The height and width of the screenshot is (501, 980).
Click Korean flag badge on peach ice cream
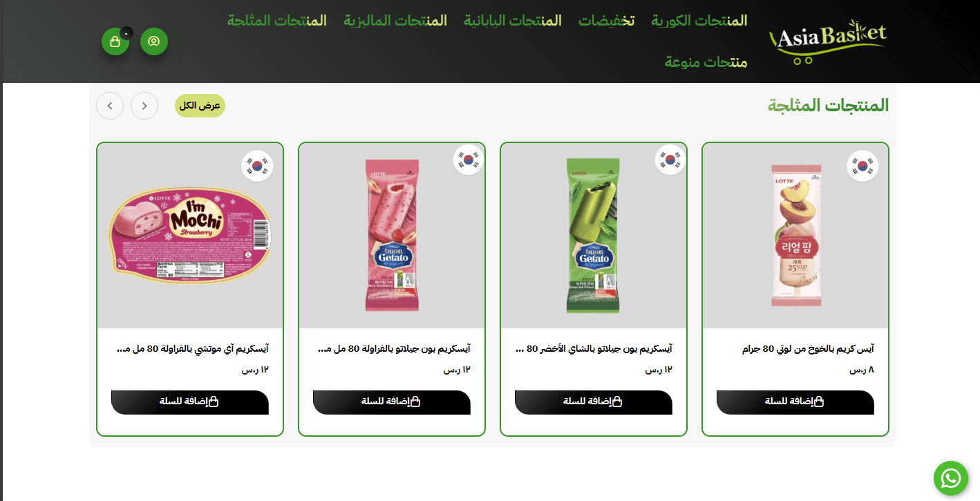coord(863,166)
